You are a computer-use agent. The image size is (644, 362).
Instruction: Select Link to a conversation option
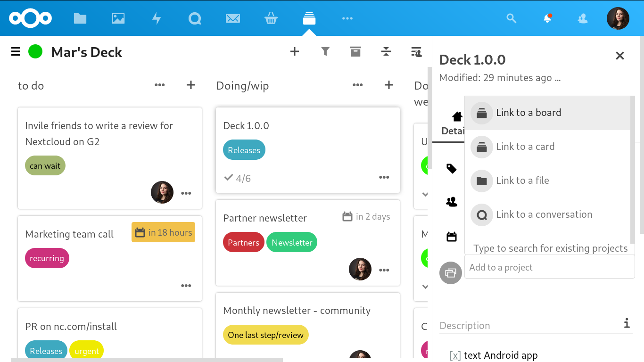(x=547, y=215)
